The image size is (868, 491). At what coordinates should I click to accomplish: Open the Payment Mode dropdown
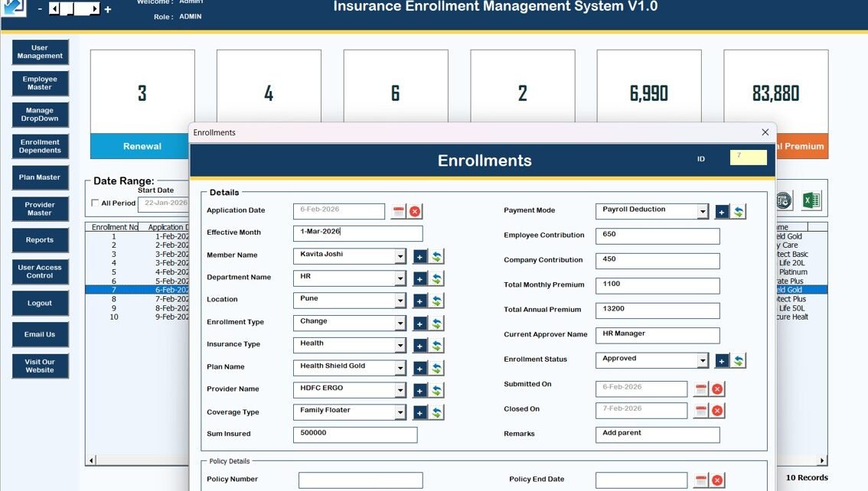tap(703, 212)
